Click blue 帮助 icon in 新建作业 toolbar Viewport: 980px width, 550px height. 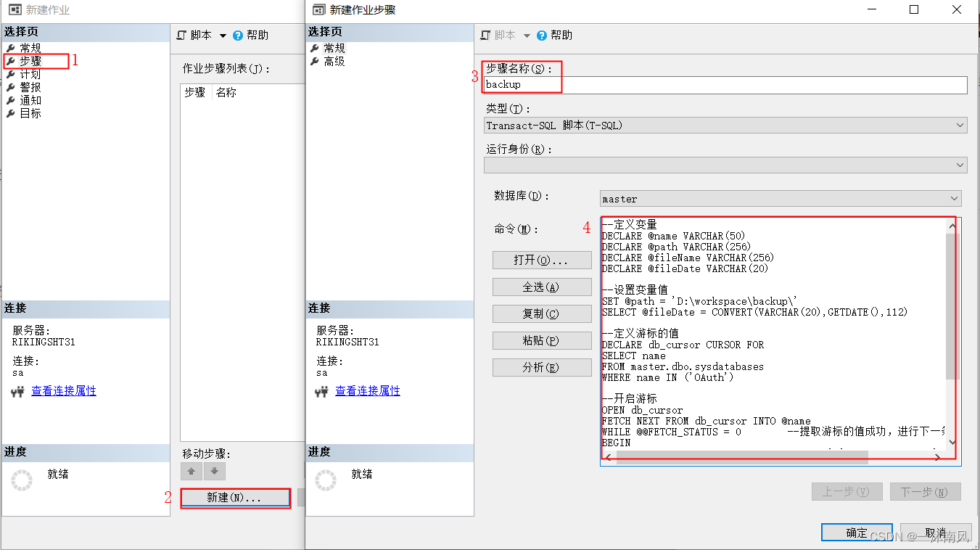tap(238, 35)
